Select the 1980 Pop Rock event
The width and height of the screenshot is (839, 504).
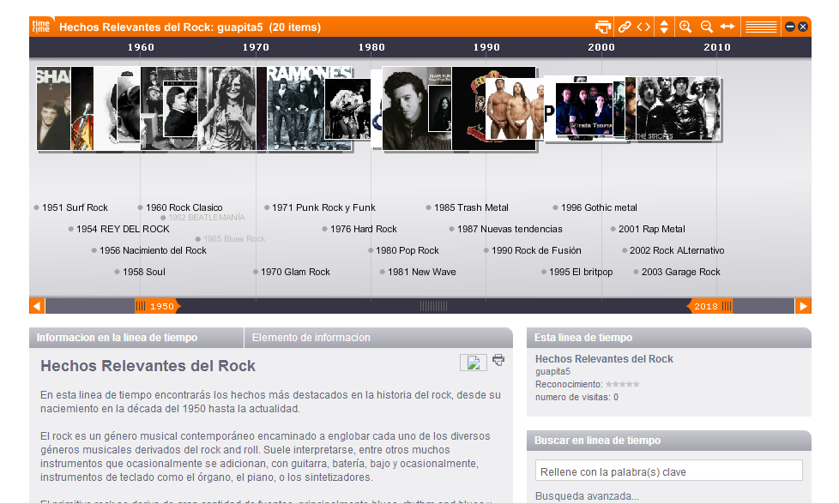click(403, 250)
